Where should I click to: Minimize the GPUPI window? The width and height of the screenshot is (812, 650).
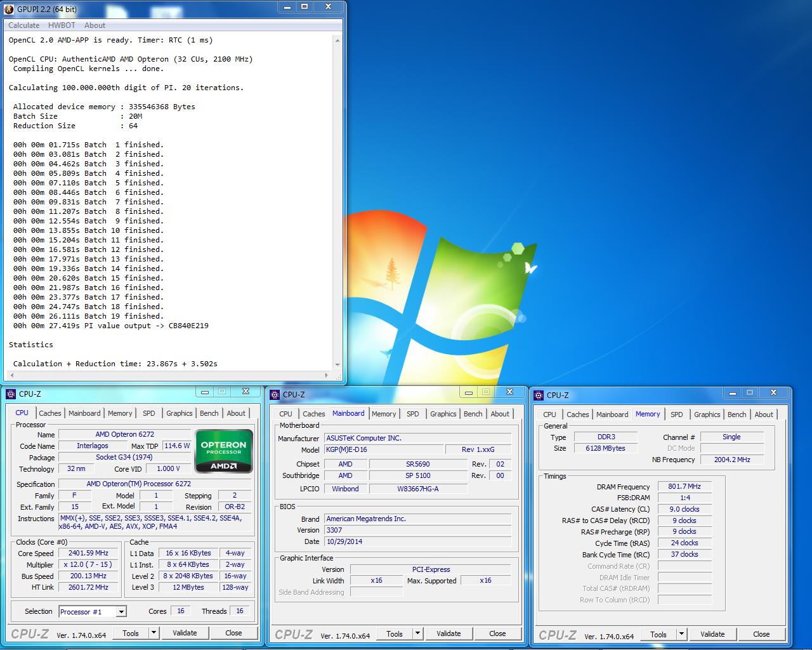click(287, 6)
